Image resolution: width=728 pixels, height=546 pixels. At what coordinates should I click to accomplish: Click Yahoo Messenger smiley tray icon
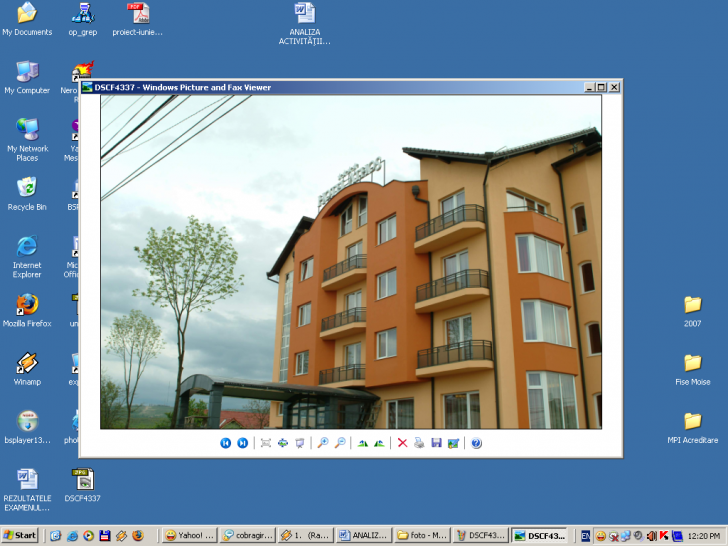coord(600,536)
